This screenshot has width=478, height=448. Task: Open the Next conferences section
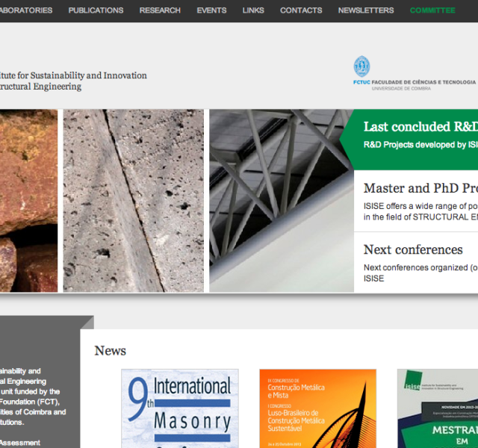point(416,262)
